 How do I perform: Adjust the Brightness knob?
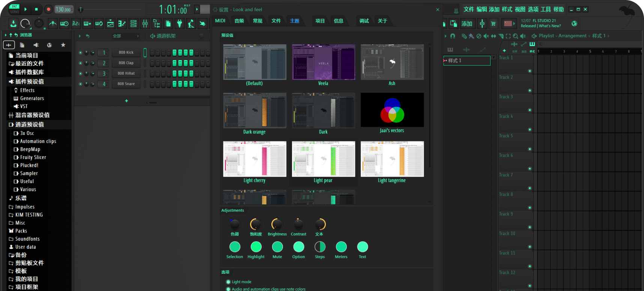click(x=277, y=225)
